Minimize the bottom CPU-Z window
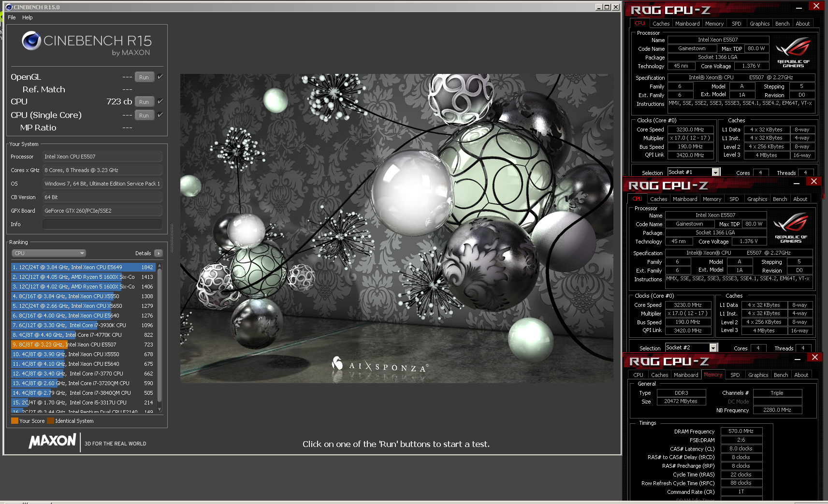The image size is (828, 504). tap(798, 359)
